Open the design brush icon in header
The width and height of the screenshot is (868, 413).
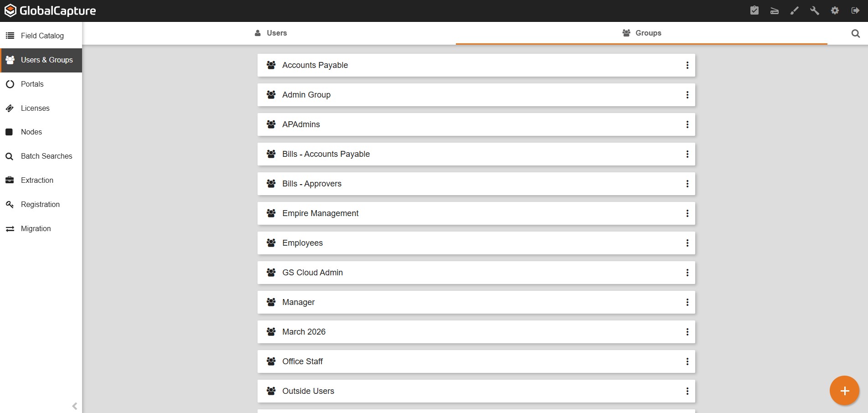pos(795,10)
